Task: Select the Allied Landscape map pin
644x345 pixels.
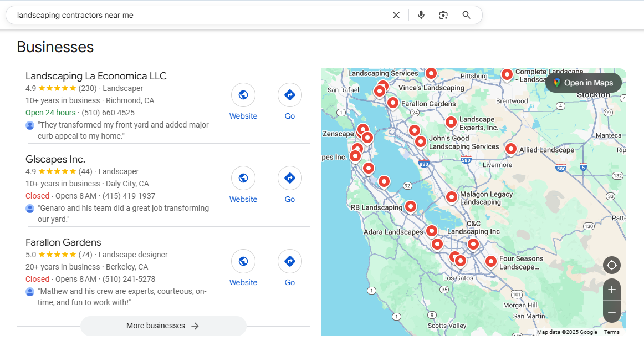Action: [510, 148]
